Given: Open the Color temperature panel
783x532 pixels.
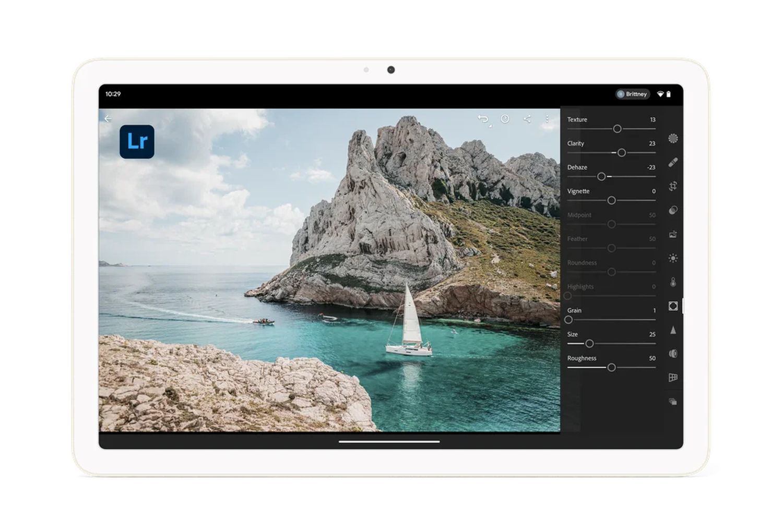Looking at the screenshot, I should pos(673,282).
